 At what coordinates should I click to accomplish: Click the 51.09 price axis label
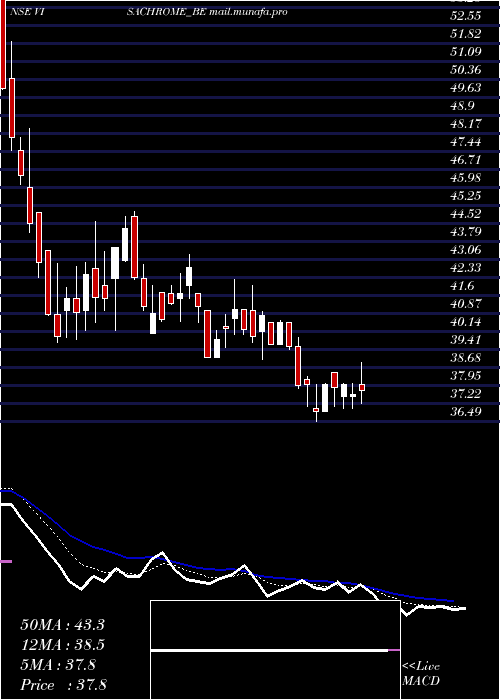click(x=464, y=52)
